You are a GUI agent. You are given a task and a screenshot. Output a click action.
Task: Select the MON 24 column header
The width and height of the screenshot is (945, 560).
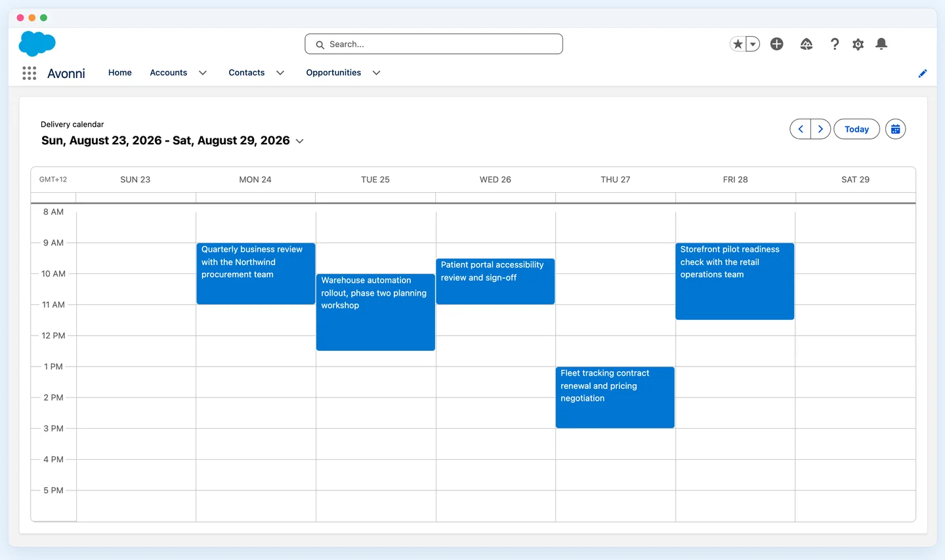tap(255, 180)
